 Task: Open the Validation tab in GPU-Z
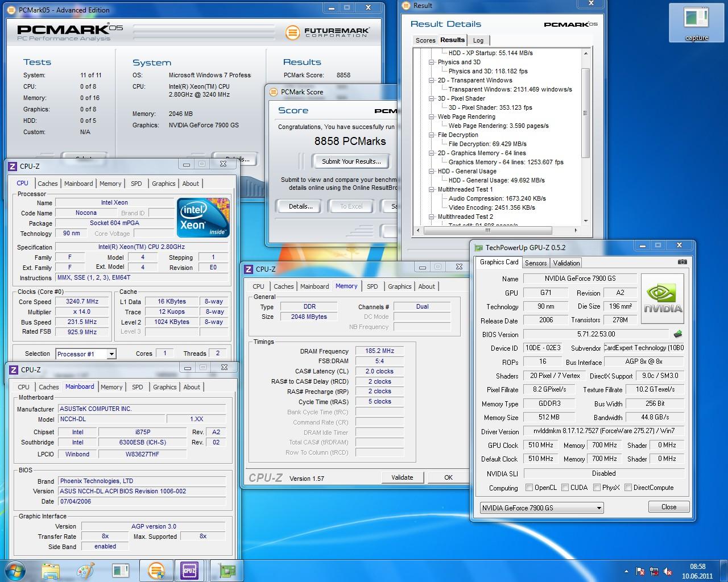point(566,263)
